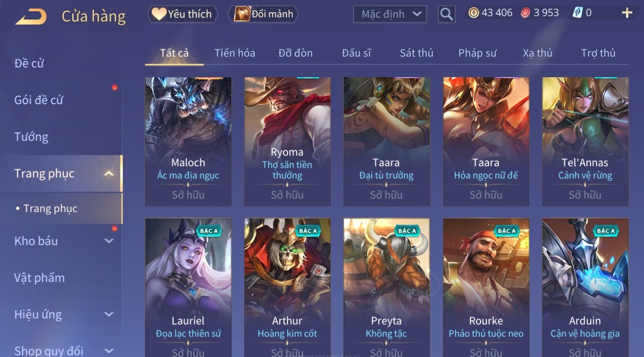This screenshot has width=644, height=357.
Task: Switch to the Pháp sư tab
Action: (x=477, y=53)
